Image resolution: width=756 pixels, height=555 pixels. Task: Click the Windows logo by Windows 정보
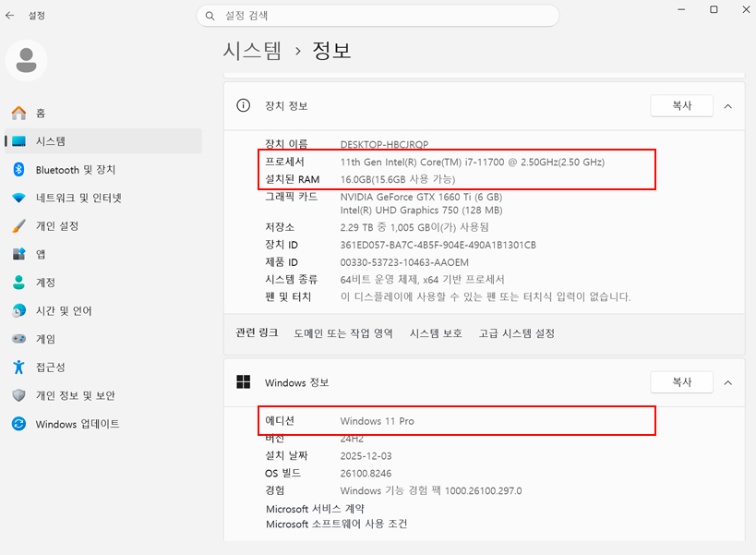point(244,382)
